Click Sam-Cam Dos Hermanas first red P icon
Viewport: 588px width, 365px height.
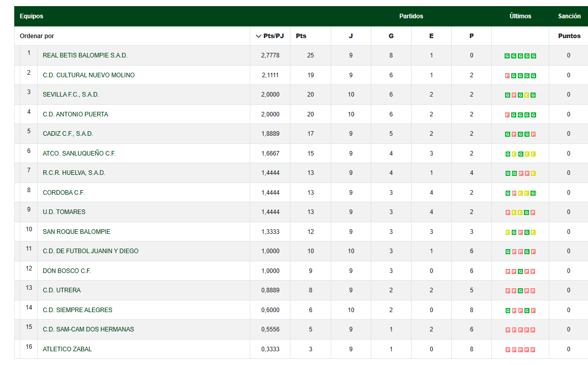pyautogui.click(x=507, y=330)
